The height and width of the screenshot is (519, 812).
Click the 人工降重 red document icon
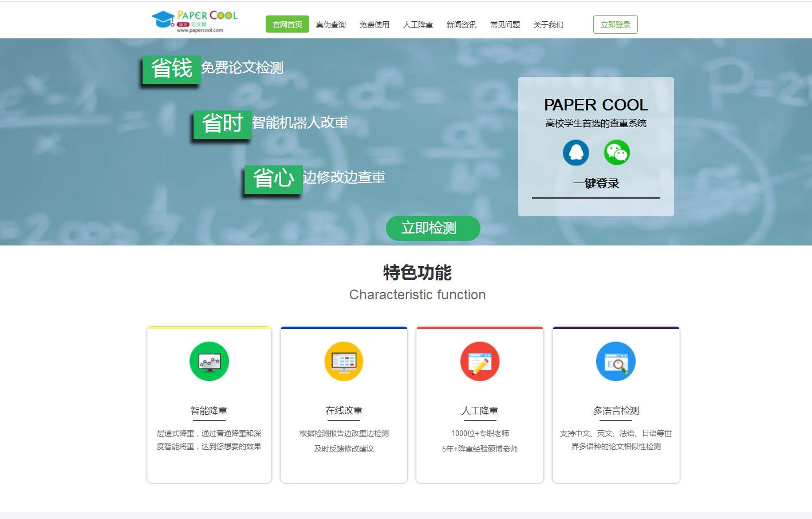(x=479, y=361)
